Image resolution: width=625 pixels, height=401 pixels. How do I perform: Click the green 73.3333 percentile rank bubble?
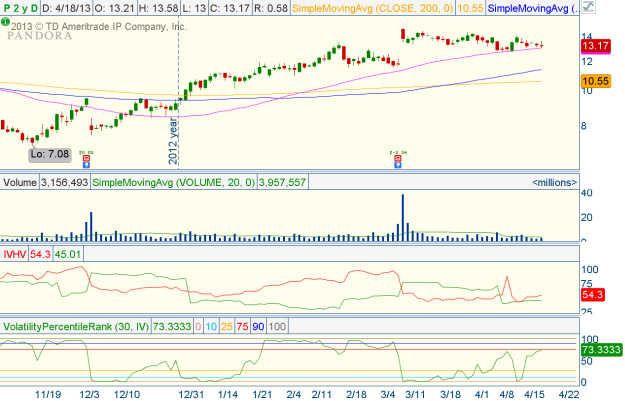[x=601, y=351]
